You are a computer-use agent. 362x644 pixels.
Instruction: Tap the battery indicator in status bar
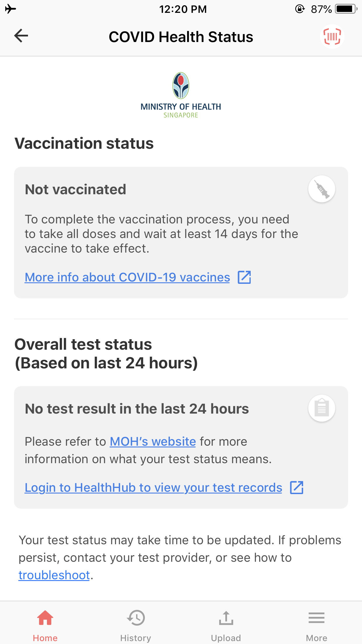click(346, 9)
